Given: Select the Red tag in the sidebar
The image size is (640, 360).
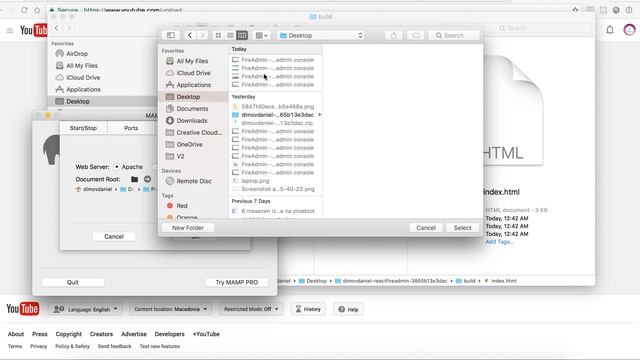Looking at the screenshot, I should click(182, 206).
